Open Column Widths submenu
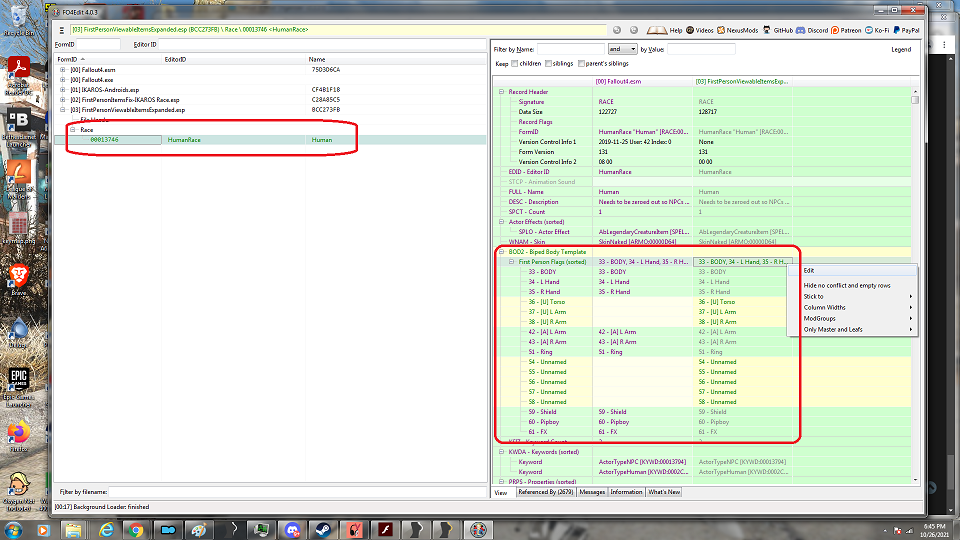This screenshot has width=960, height=540. pyautogui.click(x=852, y=307)
